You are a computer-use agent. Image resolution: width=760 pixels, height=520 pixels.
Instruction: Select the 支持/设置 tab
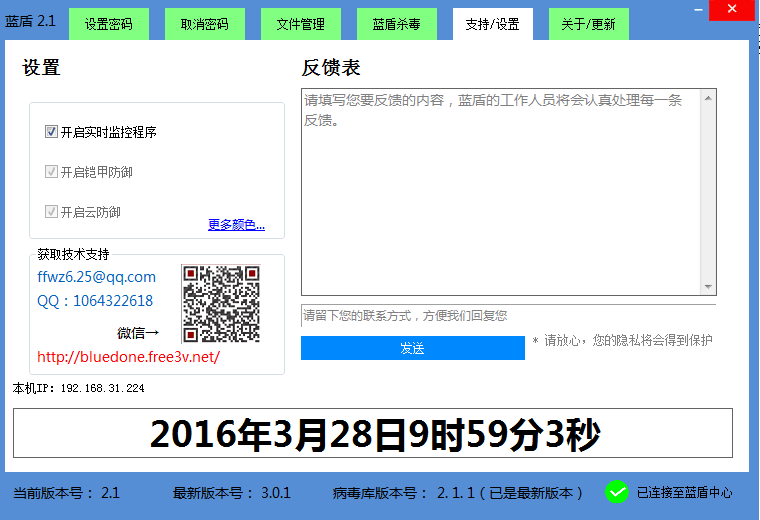(492, 24)
